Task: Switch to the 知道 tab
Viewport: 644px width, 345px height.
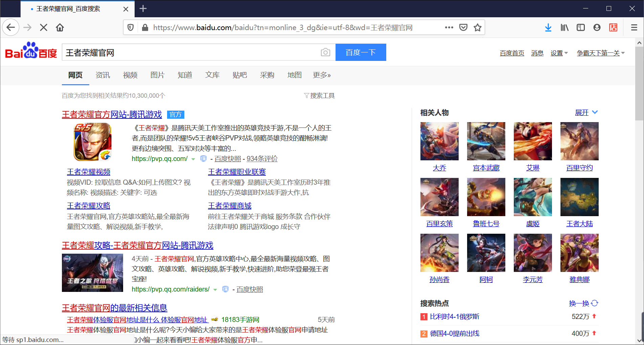Action: (185, 75)
